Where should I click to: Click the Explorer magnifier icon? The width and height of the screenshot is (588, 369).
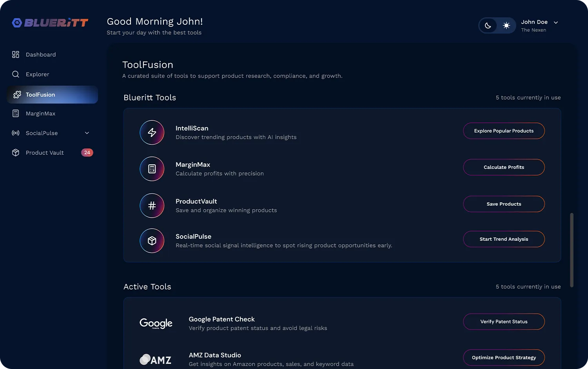16,74
